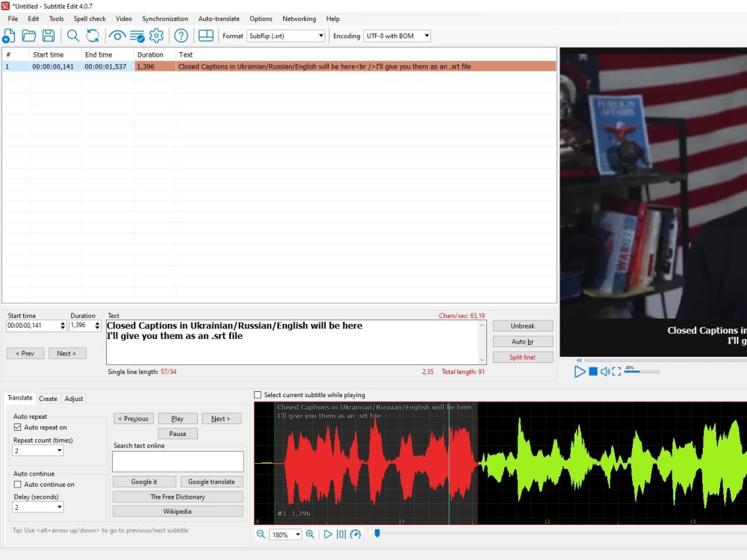Viewport: 747px width, 560px height.
Task: Go to previous line with < Prev
Action: tap(25, 353)
